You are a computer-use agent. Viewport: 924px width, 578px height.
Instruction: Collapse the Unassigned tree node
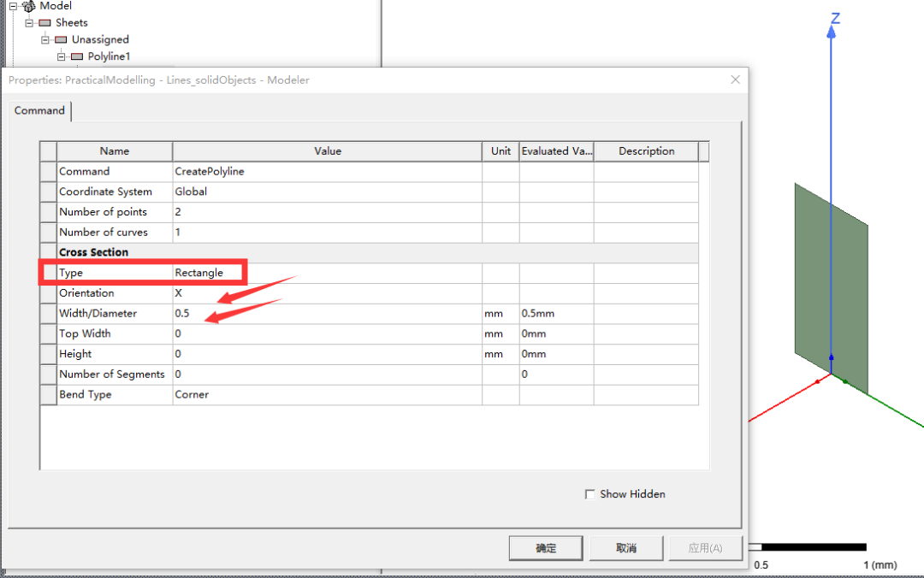[44, 40]
